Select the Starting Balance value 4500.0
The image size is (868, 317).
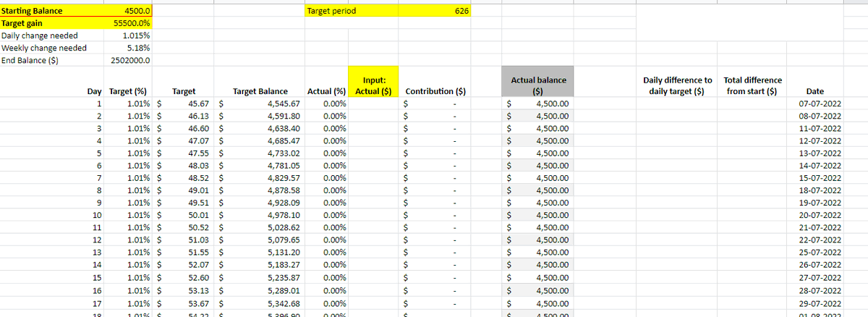point(129,11)
